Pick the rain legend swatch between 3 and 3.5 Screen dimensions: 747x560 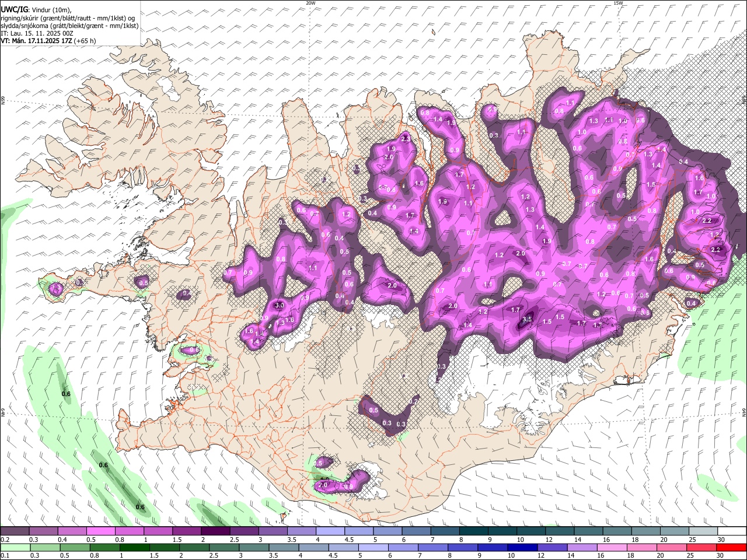click(x=254, y=547)
